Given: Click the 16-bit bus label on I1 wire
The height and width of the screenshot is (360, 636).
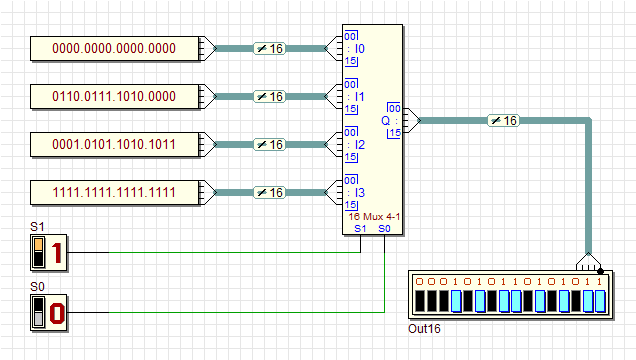Looking at the screenshot, I should (270, 96).
